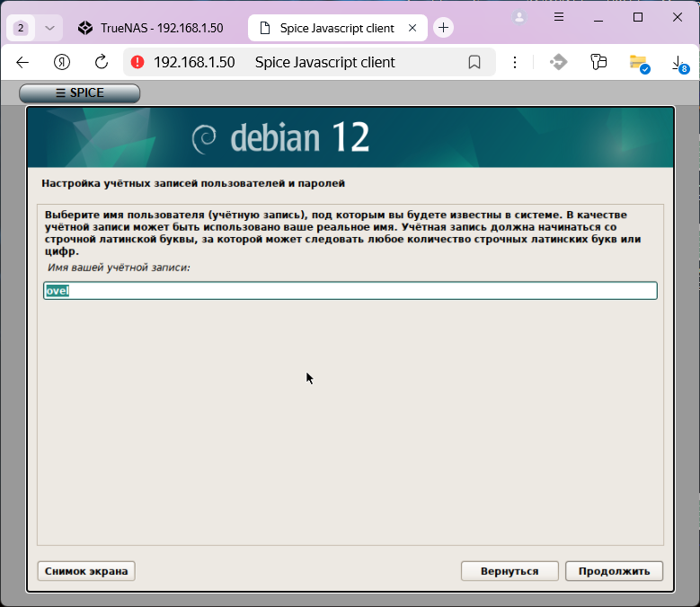Open the downloads icon with badge 8
Image resolution: width=700 pixels, height=607 pixels.
tap(679, 64)
